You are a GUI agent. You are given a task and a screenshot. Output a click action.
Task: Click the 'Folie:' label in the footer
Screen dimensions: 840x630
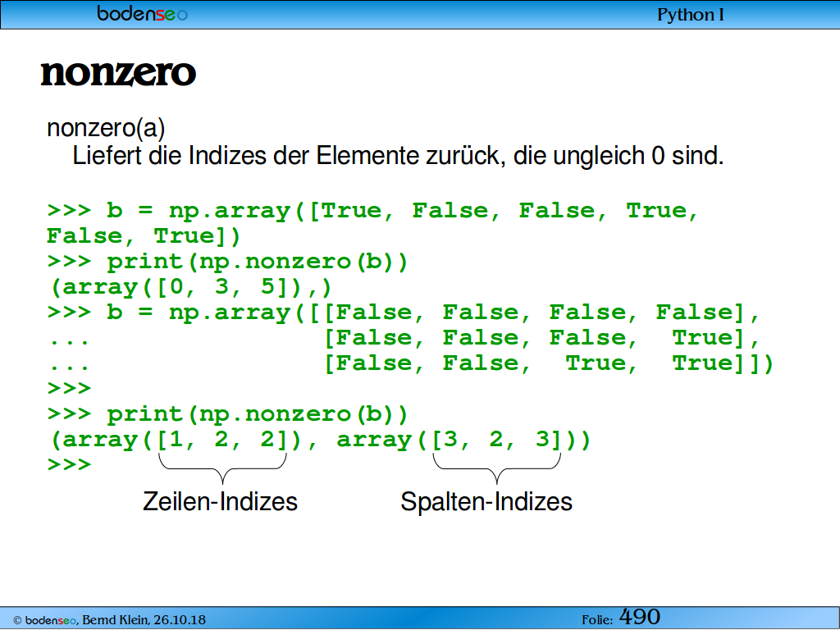[597, 620]
